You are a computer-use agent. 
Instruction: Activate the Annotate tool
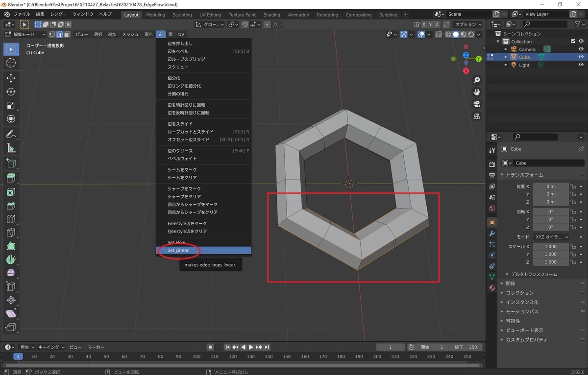coord(11,134)
